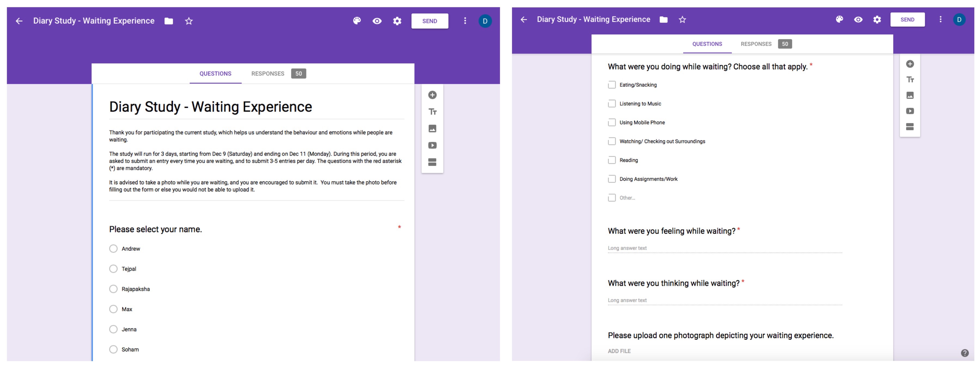Click 'Please select your name.' question title
Image resolution: width=980 pixels, height=365 pixels.
(155, 230)
